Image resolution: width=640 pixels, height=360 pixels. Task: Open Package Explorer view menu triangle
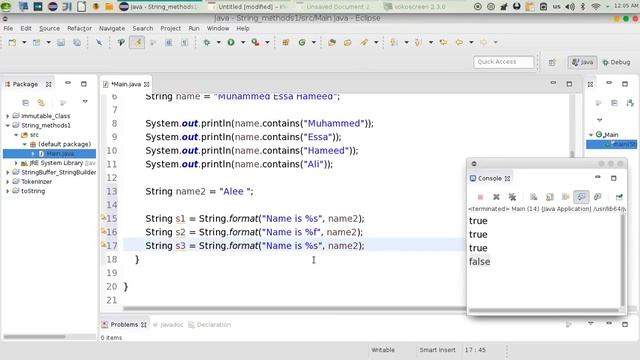pyautogui.click(x=85, y=102)
